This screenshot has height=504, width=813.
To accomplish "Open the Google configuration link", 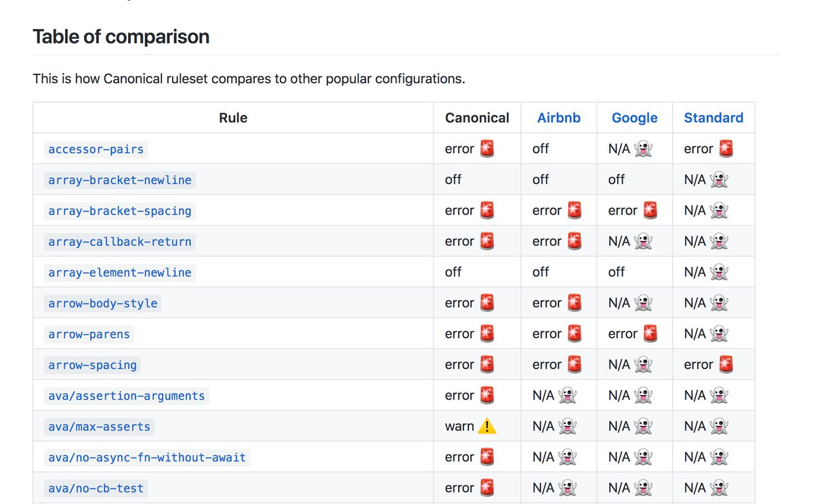I will (x=634, y=117).
